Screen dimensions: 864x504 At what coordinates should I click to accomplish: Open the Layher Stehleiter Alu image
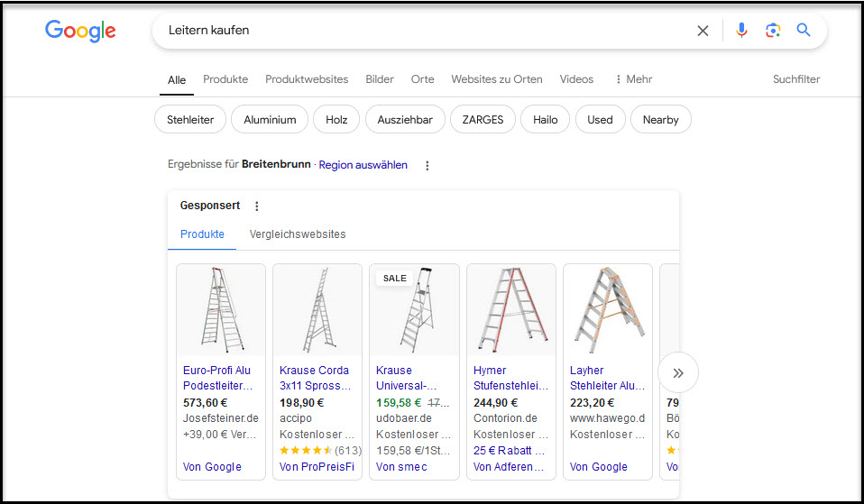608,310
